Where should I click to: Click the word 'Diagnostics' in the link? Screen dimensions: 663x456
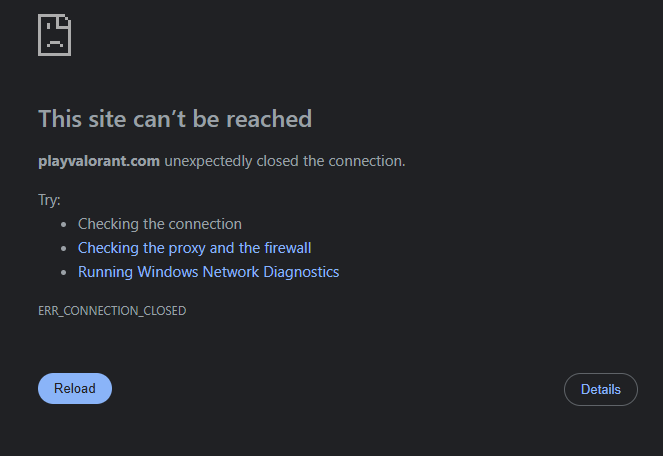pos(301,272)
